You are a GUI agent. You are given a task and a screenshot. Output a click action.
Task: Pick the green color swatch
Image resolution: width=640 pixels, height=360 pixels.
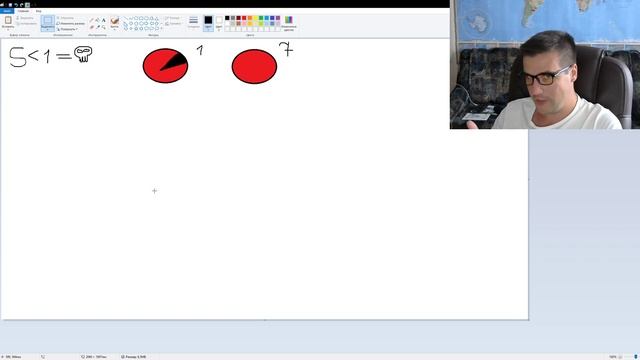point(261,18)
